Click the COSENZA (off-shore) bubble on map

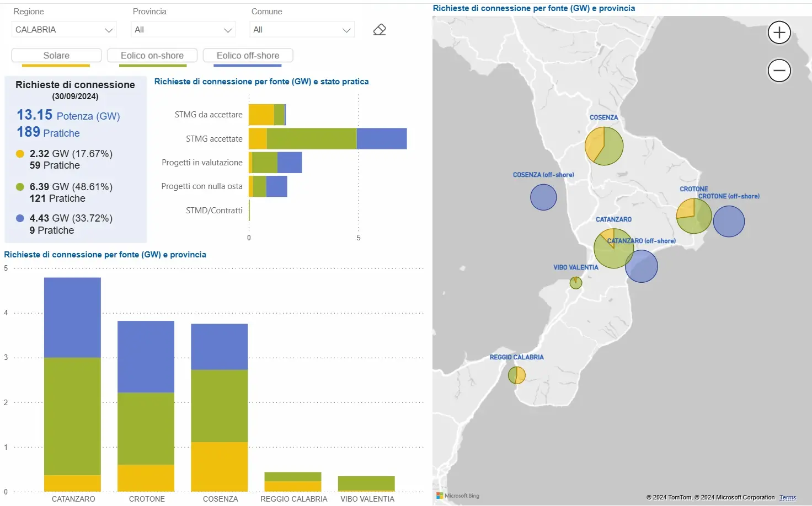pos(543,197)
